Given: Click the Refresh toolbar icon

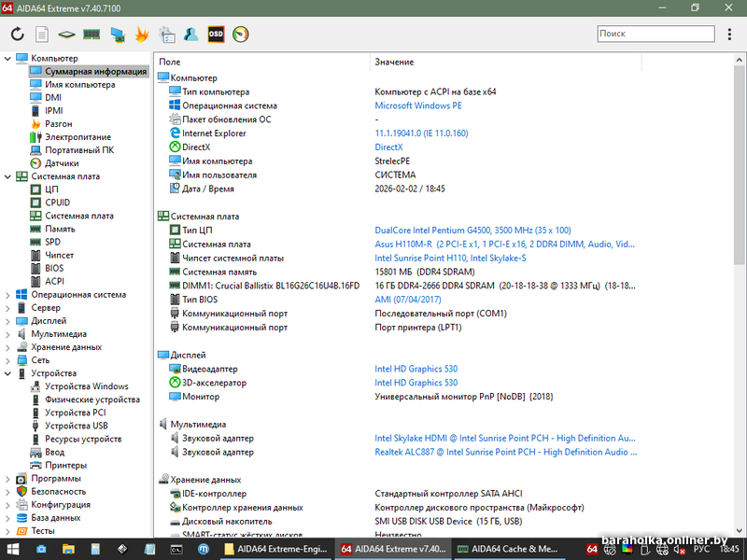Looking at the screenshot, I should click(17, 35).
